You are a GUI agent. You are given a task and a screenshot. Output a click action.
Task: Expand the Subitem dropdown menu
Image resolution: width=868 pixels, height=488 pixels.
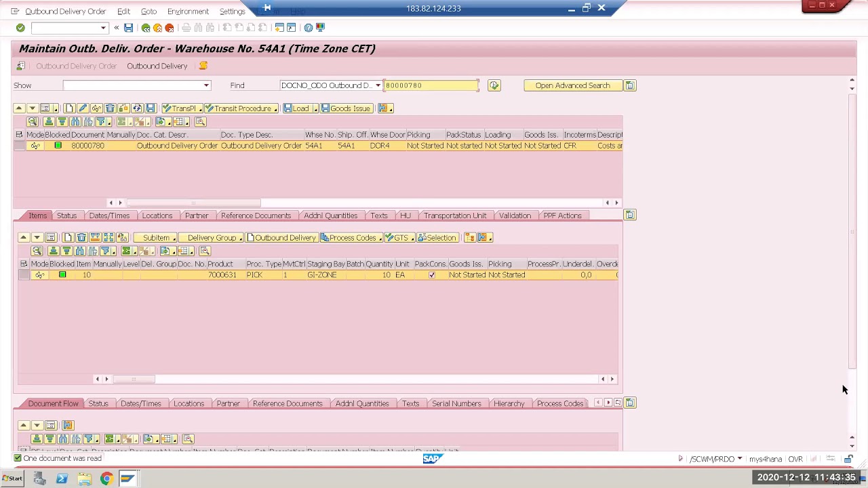click(174, 239)
